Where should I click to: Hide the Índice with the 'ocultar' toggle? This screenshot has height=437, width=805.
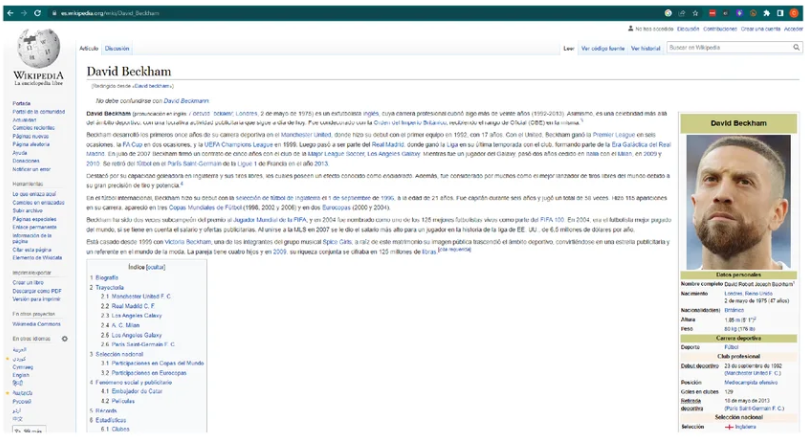pyautogui.click(x=156, y=268)
